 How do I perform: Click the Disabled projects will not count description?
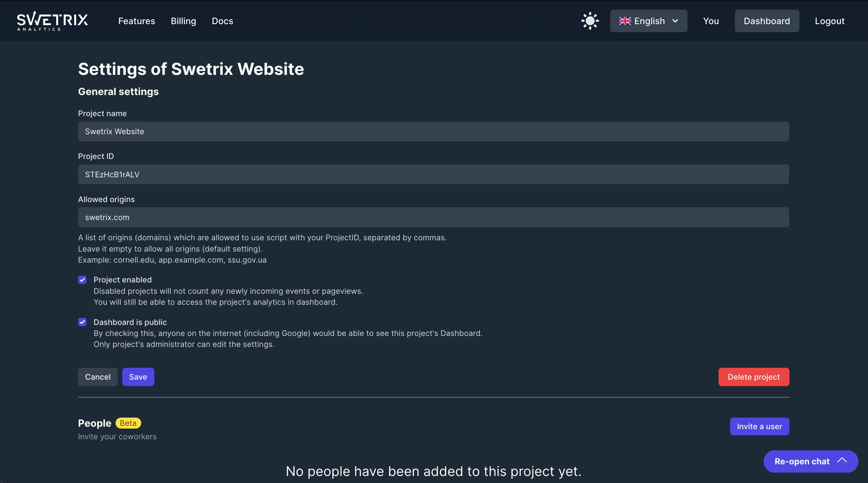coord(228,291)
